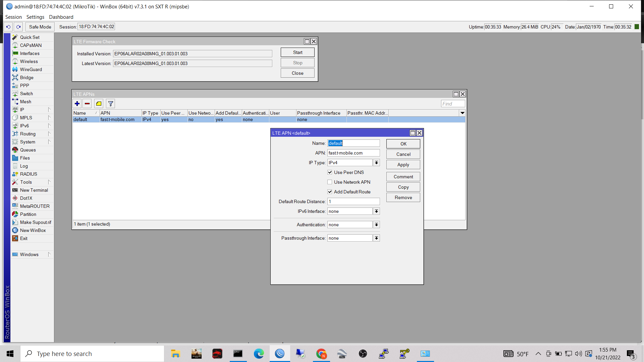Click Apply in the LTE APN dialog
Screen dimensions: 644x362
pos(403,165)
